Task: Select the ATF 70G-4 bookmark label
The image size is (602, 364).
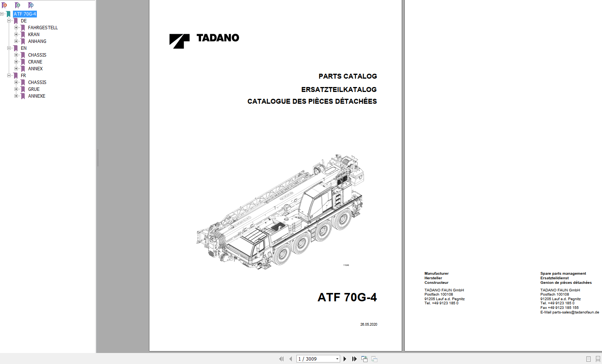Action: click(x=25, y=14)
